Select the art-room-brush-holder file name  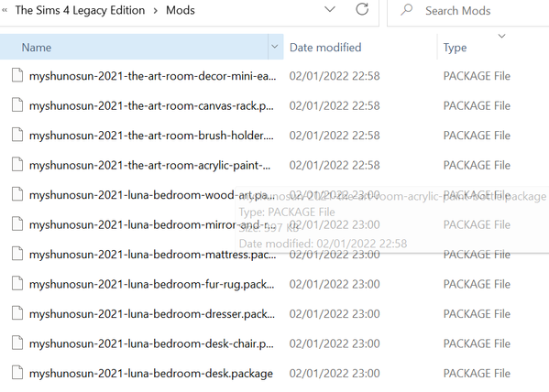(151, 136)
